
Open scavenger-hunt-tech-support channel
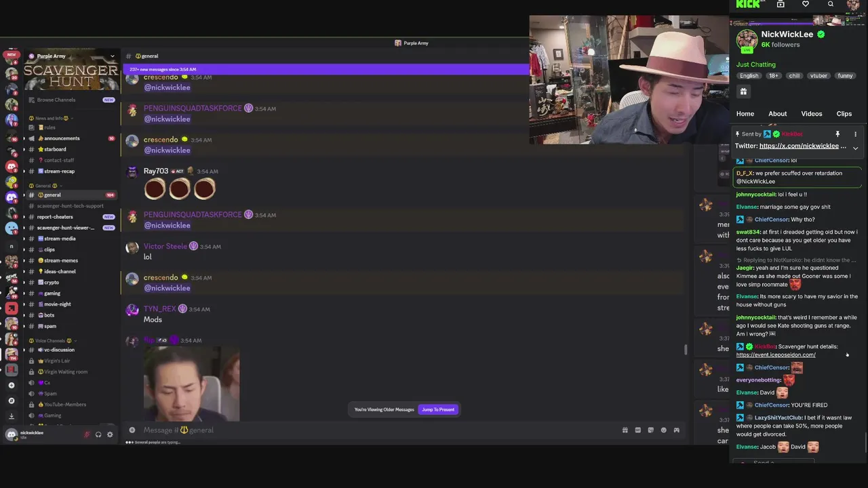click(71, 206)
